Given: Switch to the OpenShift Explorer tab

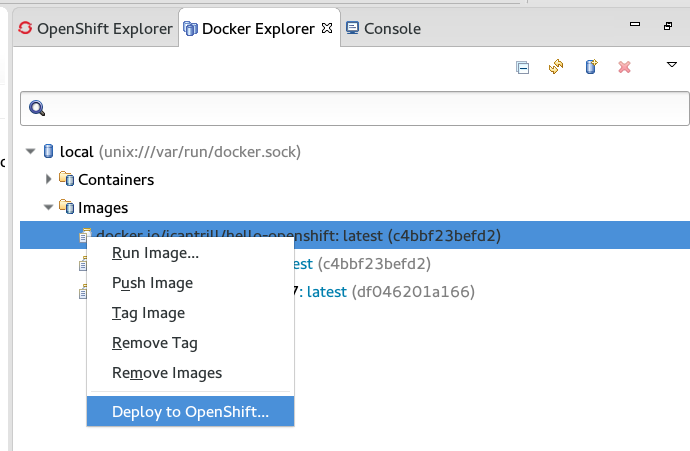Looking at the screenshot, I should (95, 29).
